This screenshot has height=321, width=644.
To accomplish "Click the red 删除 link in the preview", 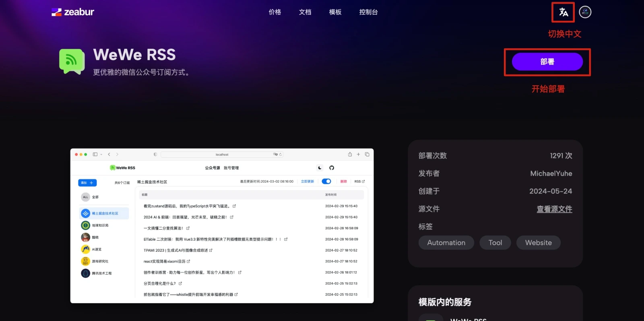I will pyautogui.click(x=343, y=181).
